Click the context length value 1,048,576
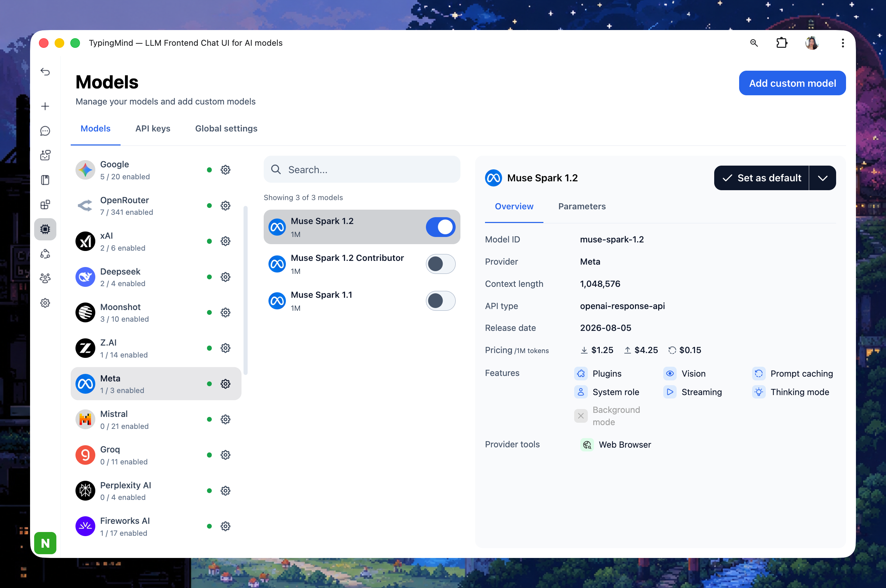886x588 pixels. tap(600, 284)
